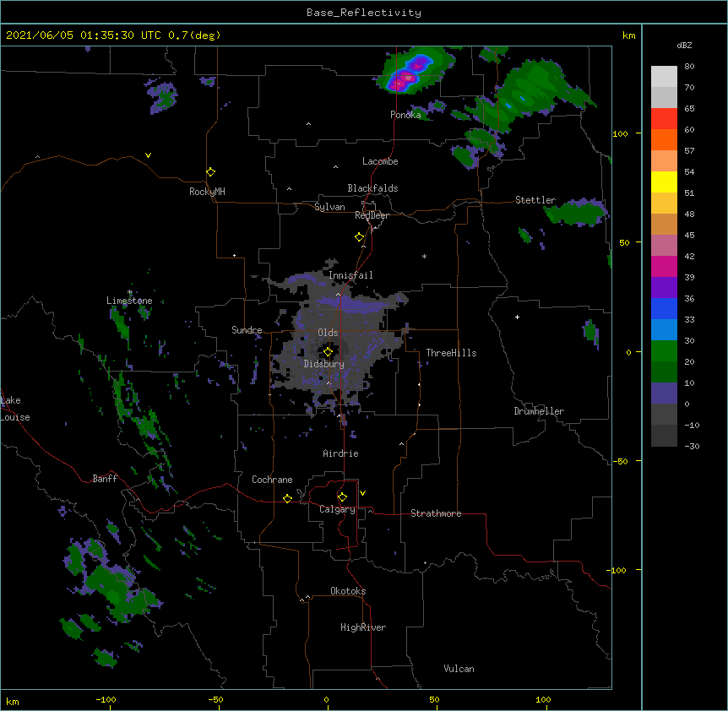Select the Okotoks label
This screenshot has height=711, width=728.
(x=348, y=591)
